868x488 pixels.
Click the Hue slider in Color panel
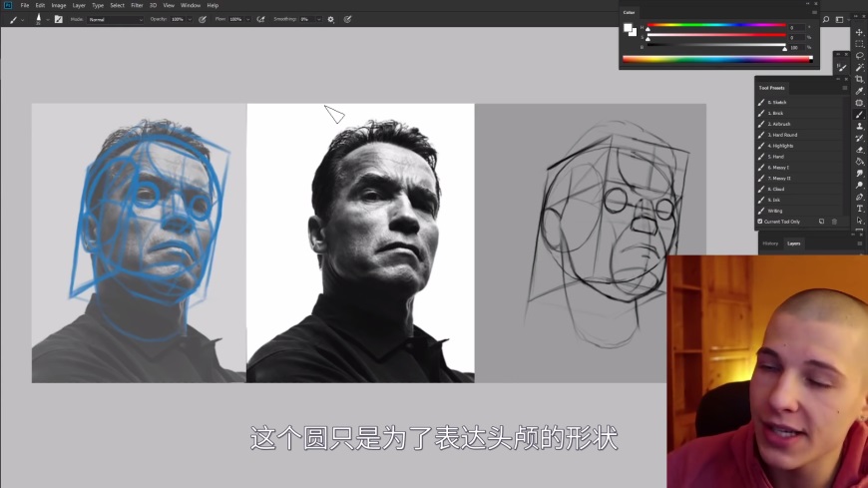[x=716, y=25]
